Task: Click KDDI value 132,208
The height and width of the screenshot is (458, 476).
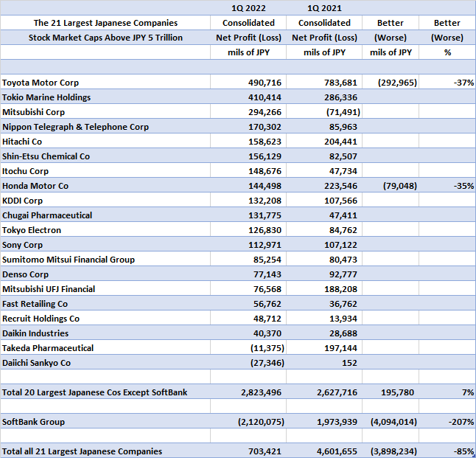Action: [x=265, y=201]
